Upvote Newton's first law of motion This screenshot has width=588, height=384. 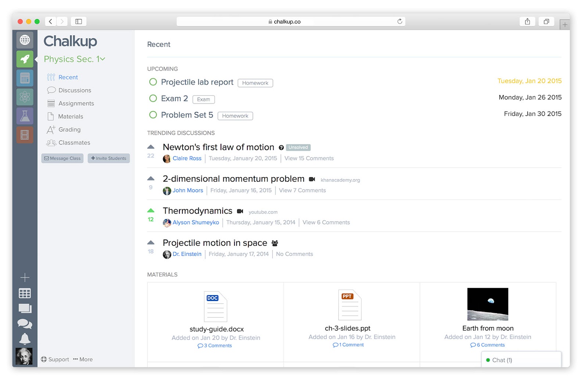pos(151,147)
